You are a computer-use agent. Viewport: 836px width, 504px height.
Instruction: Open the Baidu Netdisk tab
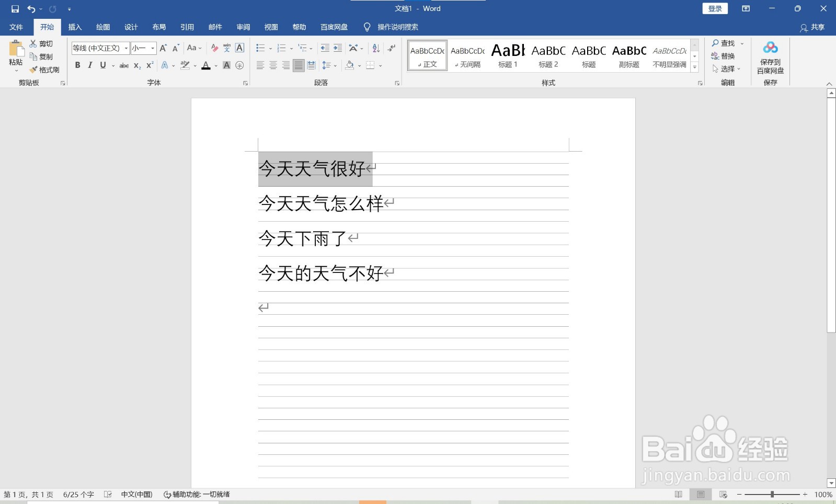(x=334, y=27)
